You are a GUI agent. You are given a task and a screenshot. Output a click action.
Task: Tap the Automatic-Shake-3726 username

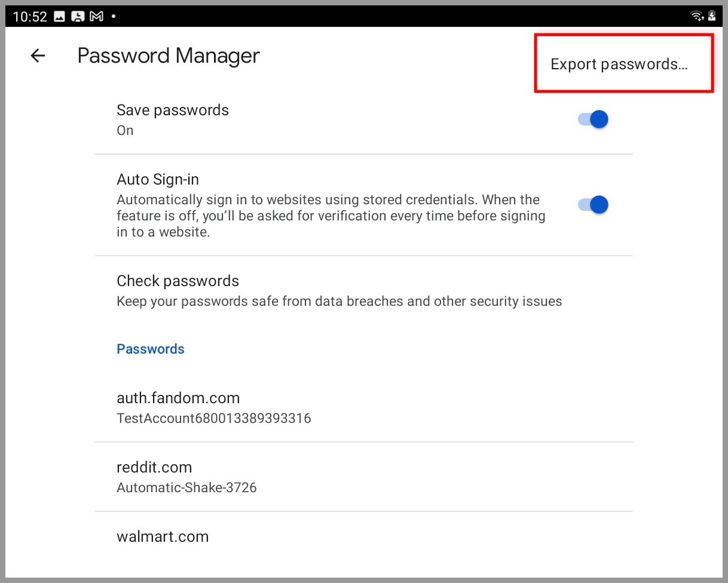[186, 487]
